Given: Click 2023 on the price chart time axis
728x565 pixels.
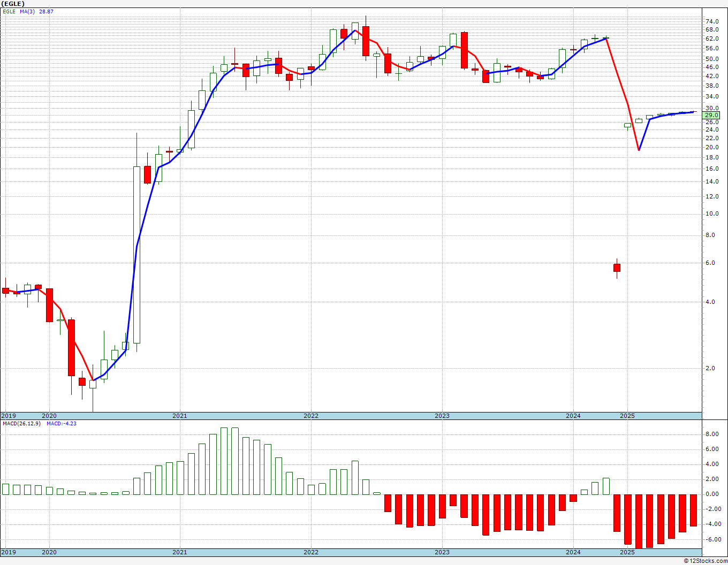Looking at the screenshot, I should [442, 416].
